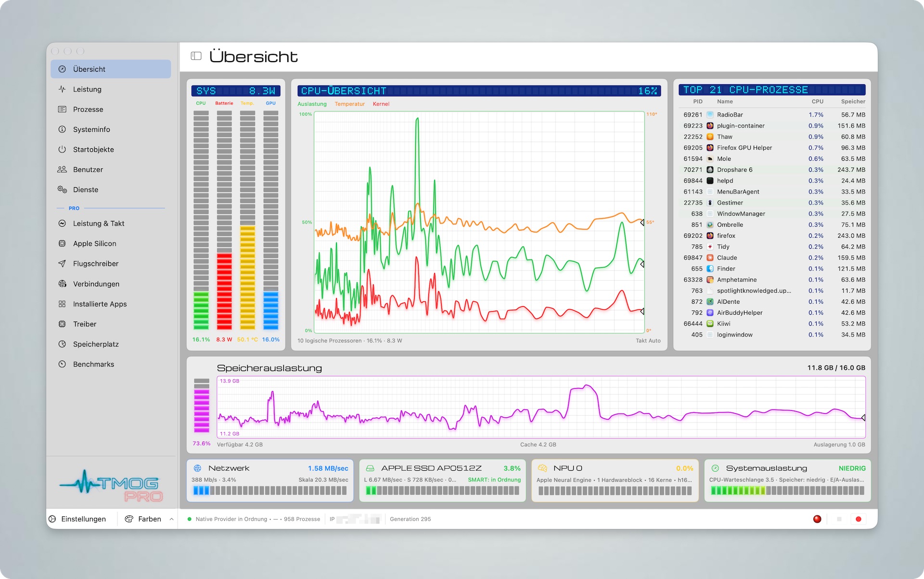Click the Startobjekte power icon

pos(62,149)
